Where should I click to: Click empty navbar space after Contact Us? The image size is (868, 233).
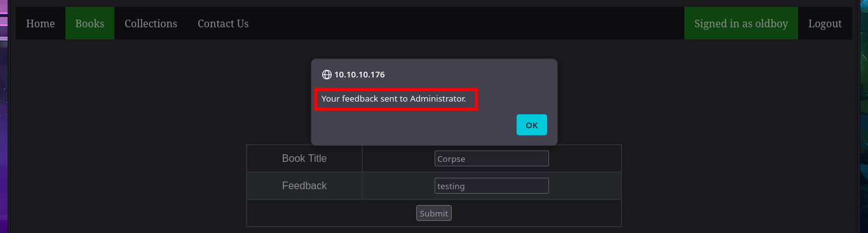pyautogui.click(x=470, y=23)
